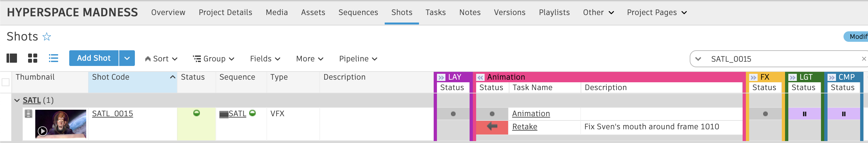Viewport: 868px width, 143px height.
Task: Click the Retake task's red arrow status
Action: click(x=492, y=127)
